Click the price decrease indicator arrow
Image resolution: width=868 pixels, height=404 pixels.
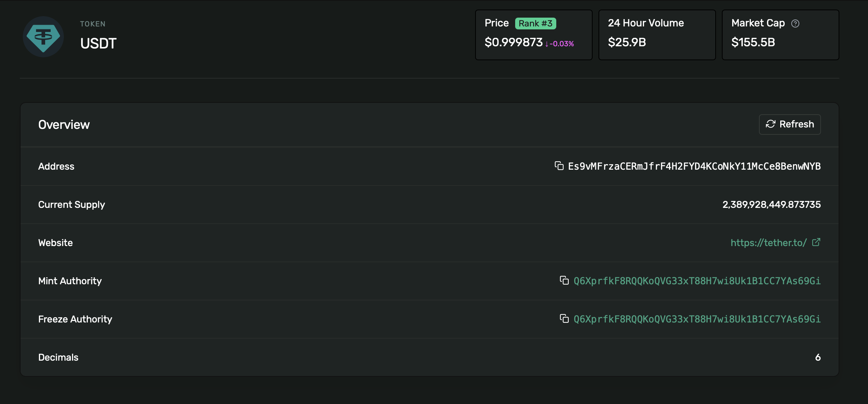tap(547, 44)
